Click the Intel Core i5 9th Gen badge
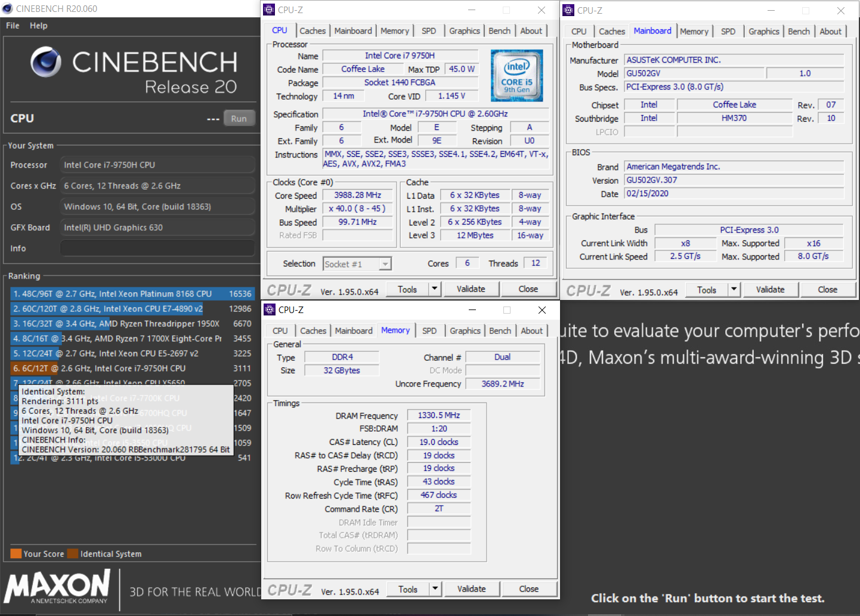Screen dimensions: 860x616 pos(516,75)
